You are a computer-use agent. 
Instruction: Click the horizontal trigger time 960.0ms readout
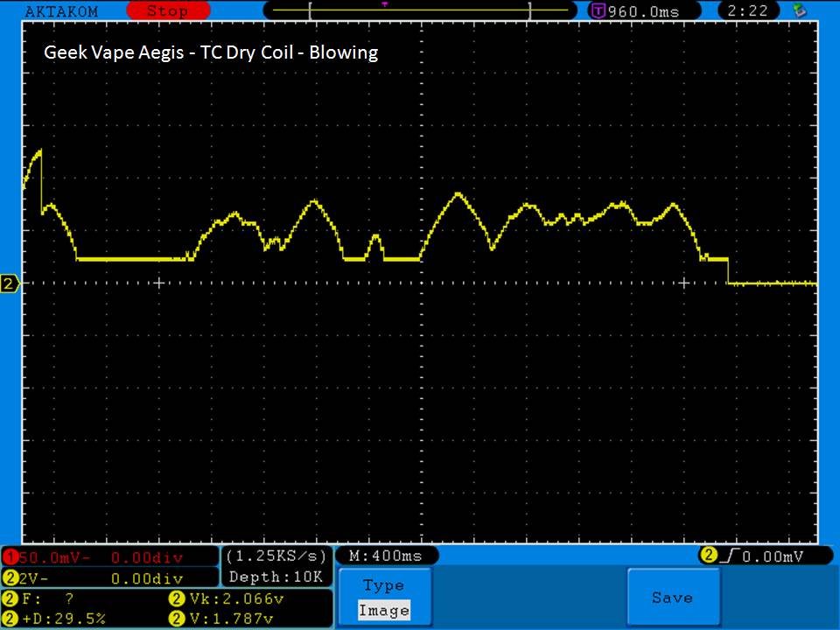click(x=644, y=11)
